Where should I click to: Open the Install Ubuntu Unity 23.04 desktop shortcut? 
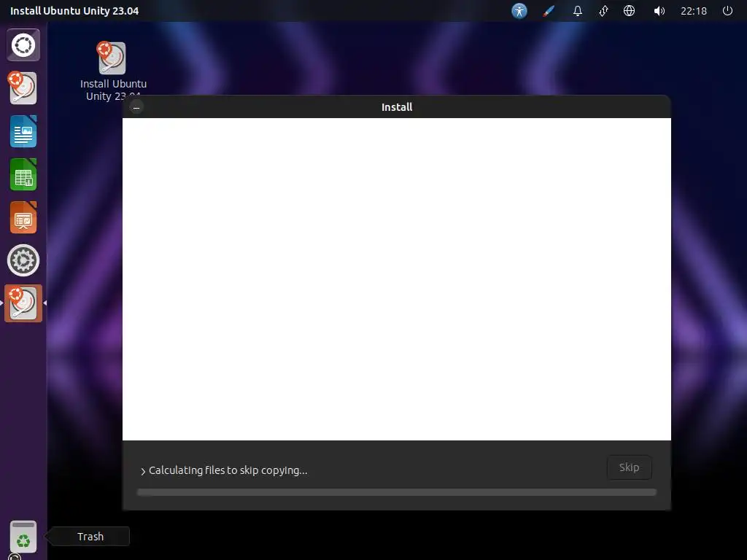113,71
